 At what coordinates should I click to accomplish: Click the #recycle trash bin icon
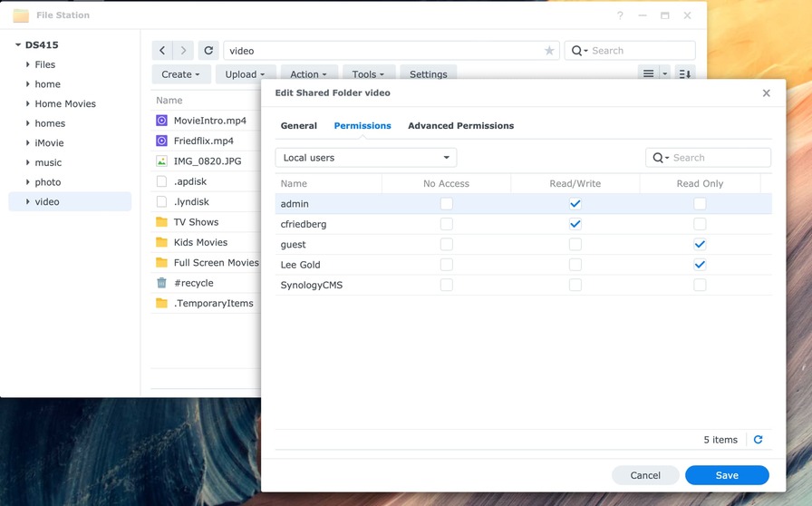click(161, 283)
